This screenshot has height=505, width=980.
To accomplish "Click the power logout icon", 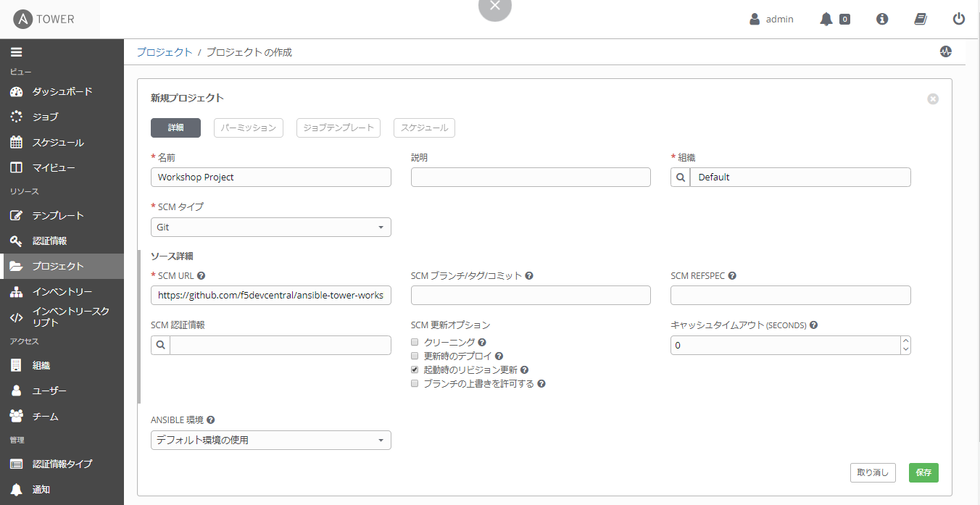I will click(959, 20).
